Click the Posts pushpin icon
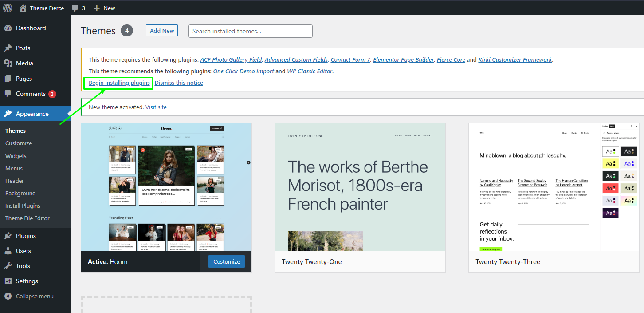Screen dimensions: 644x313 (8, 48)
